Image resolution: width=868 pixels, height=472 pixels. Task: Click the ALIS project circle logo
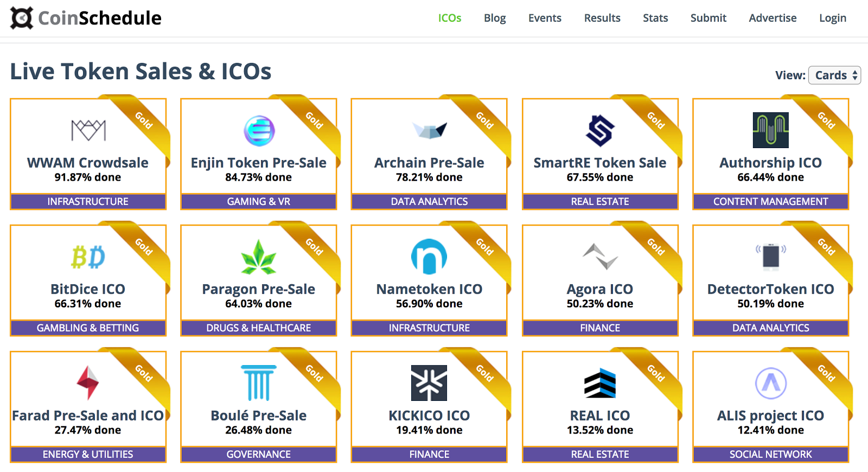pyautogui.click(x=770, y=383)
